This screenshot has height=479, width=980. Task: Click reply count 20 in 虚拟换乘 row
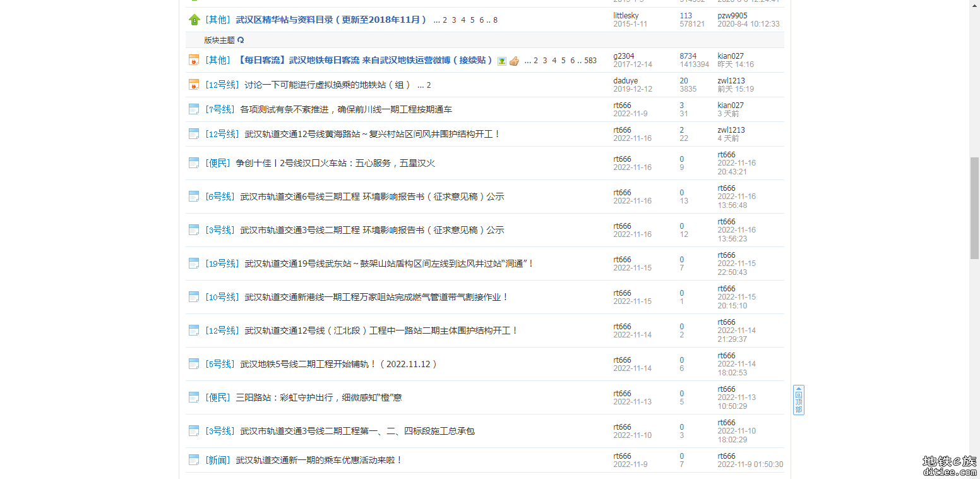(684, 81)
